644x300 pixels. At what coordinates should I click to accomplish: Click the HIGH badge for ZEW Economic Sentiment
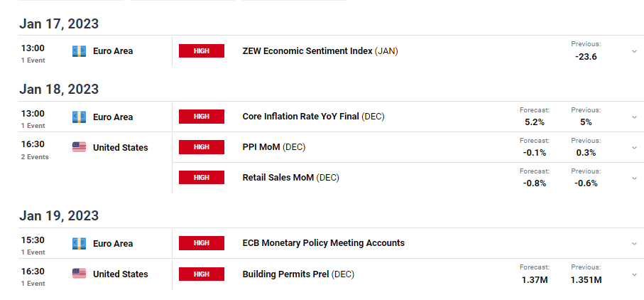click(202, 51)
